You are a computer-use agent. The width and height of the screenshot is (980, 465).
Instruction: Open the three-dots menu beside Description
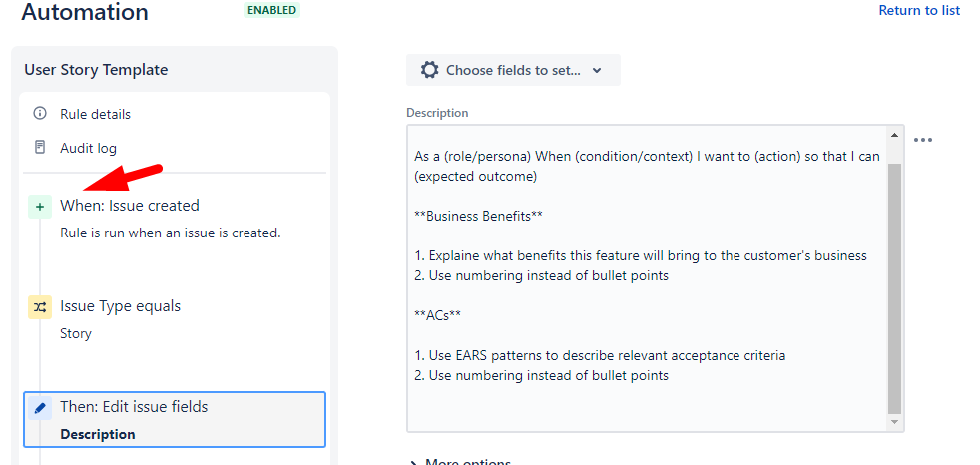click(x=923, y=140)
